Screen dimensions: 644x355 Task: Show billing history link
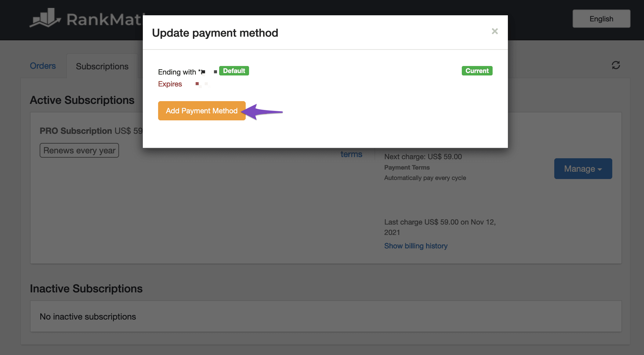416,245
